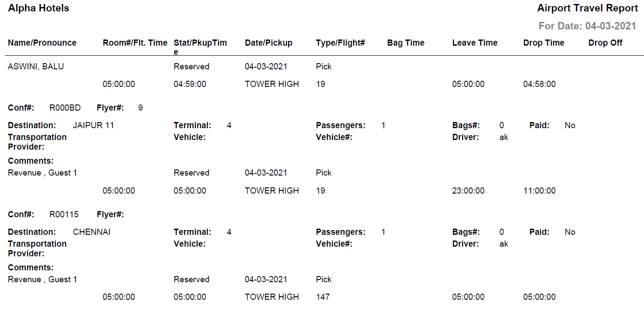Image resolution: width=644 pixels, height=309 pixels.
Task: Click the Drop Off column header
Action: [x=605, y=43]
